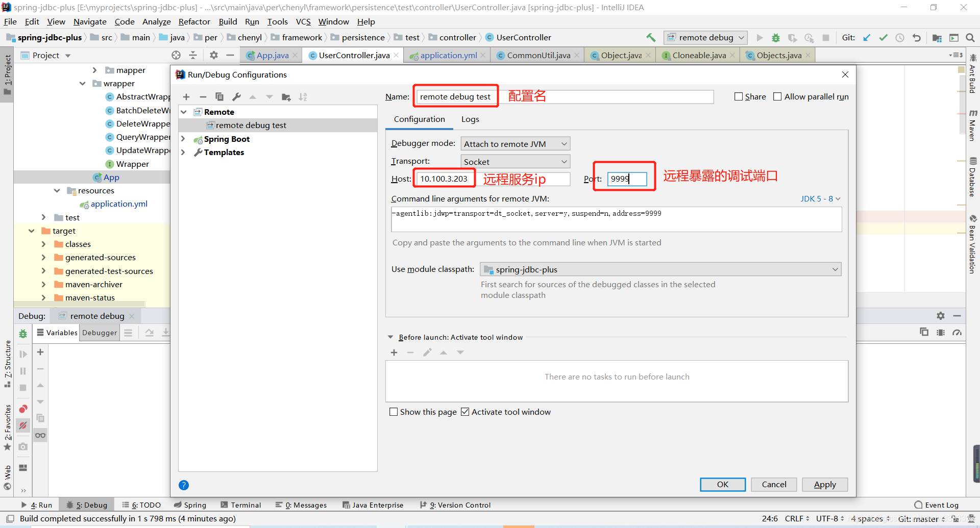This screenshot has height=528, width=980.
Task: Open Debug panel settings gear
Action: tap(941, 316)
